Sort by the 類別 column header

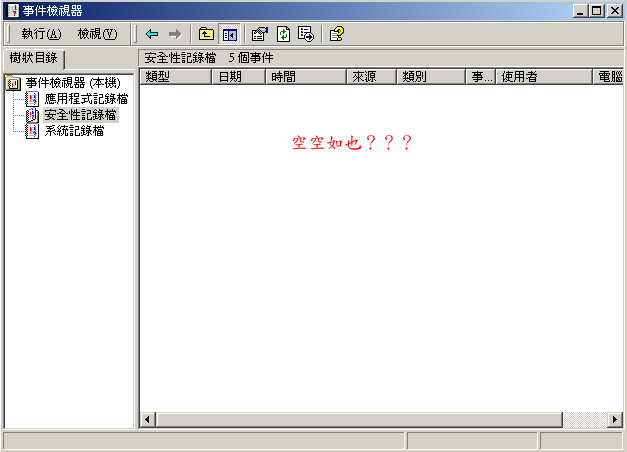click(431, 76)
